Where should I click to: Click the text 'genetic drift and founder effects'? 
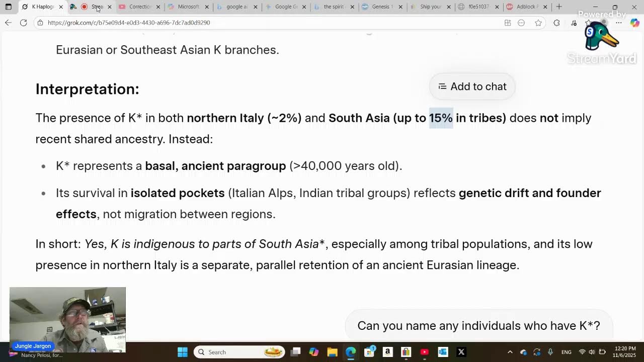click(x=329, y=203)
